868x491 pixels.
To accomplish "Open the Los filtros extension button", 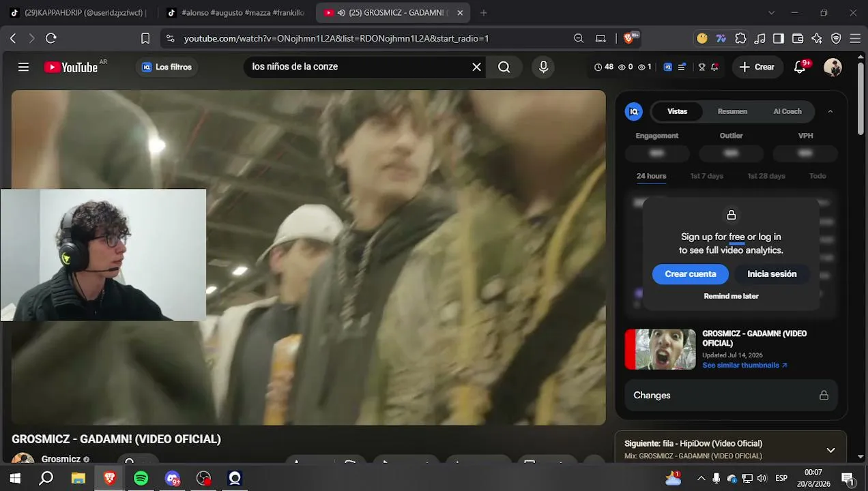I will [x=167, y=67].
